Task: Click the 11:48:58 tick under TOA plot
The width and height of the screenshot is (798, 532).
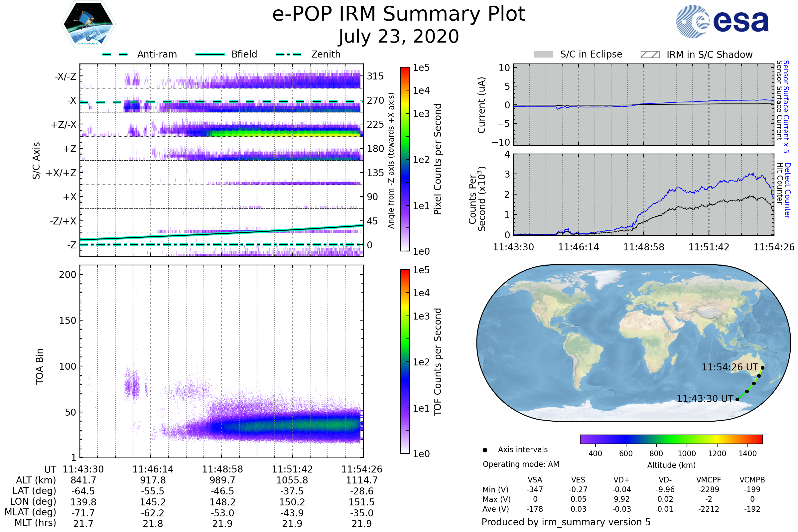Action: (x=222, y=469)
